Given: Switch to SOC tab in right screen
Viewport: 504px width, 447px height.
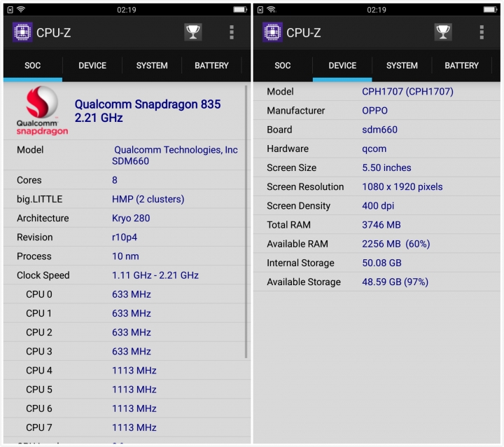Looking at the screenshot, I should pyautogui.click(x=283, y=66).
